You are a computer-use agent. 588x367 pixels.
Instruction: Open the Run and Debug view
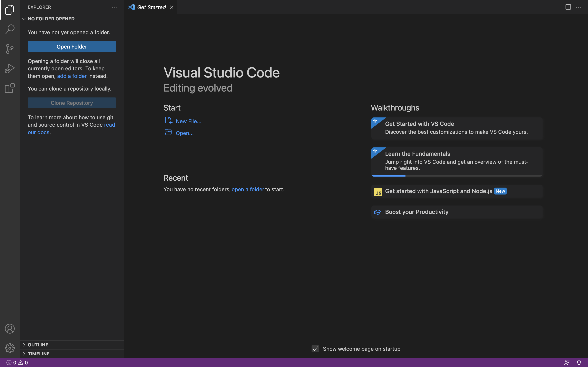tap(10, 69)
